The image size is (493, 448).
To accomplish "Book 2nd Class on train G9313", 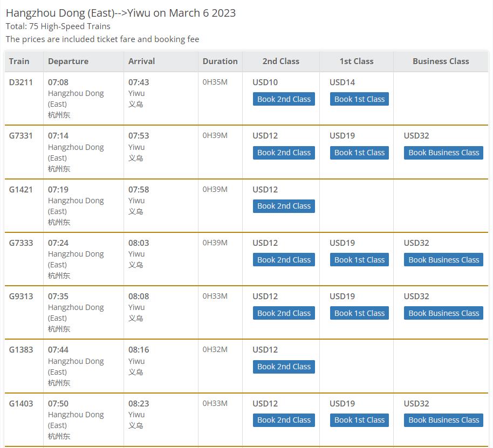I will [284, 313].
